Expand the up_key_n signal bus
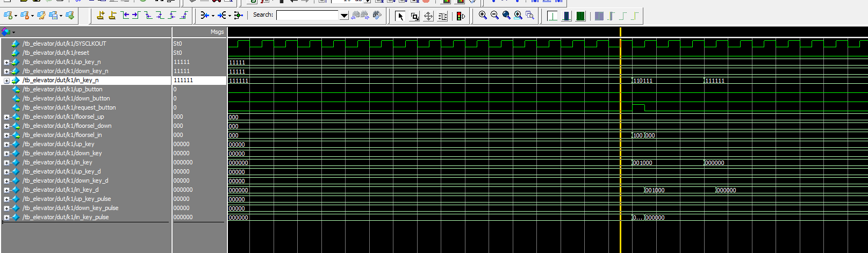 6,62
